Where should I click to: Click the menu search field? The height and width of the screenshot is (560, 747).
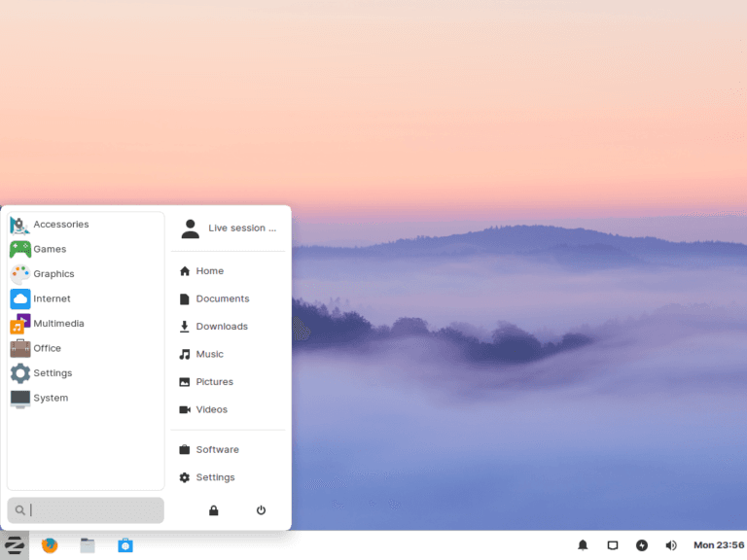86,510
